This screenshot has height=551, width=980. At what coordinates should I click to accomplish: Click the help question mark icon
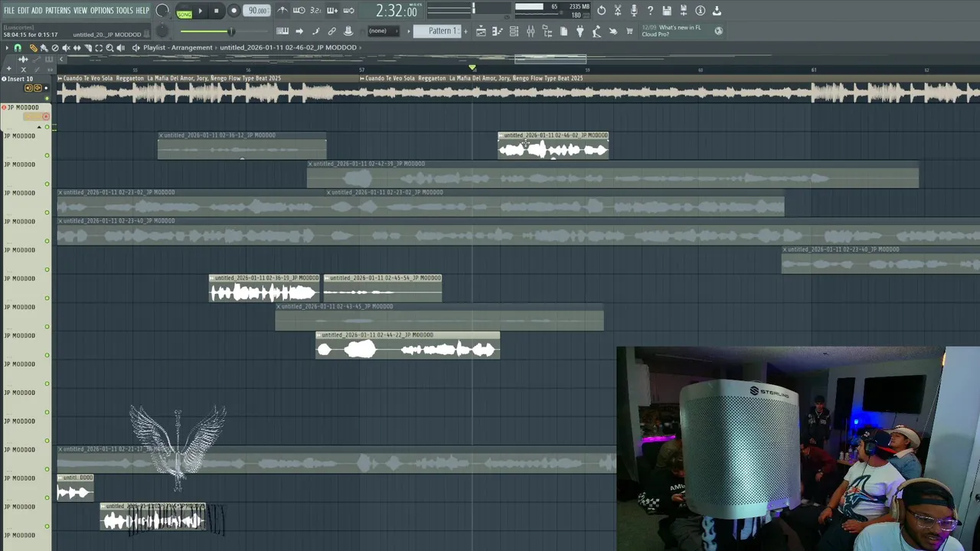pyautogui.click(x=650, y=11)
